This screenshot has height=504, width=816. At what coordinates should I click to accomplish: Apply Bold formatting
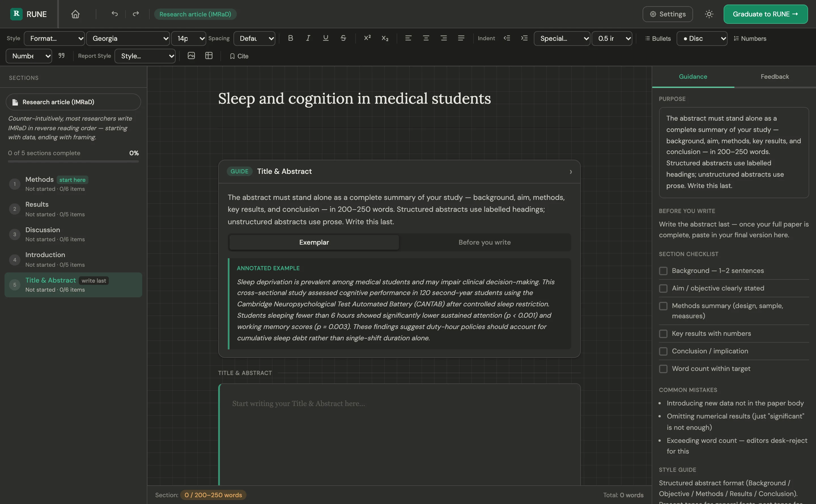pos(290,38)
